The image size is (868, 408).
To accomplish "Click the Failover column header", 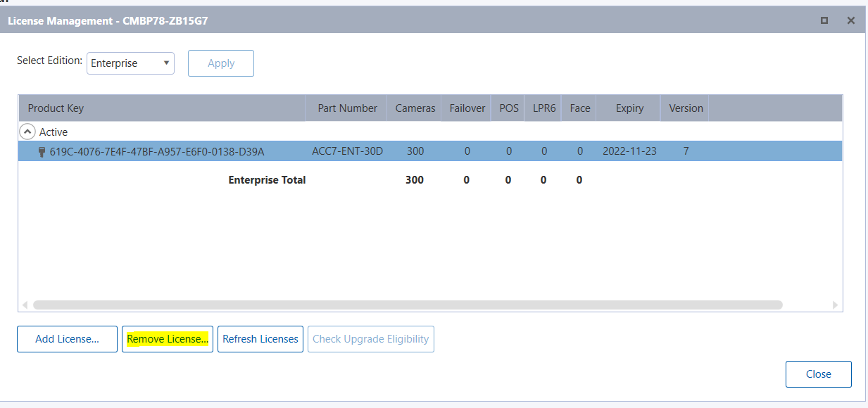I will (466, 108).
